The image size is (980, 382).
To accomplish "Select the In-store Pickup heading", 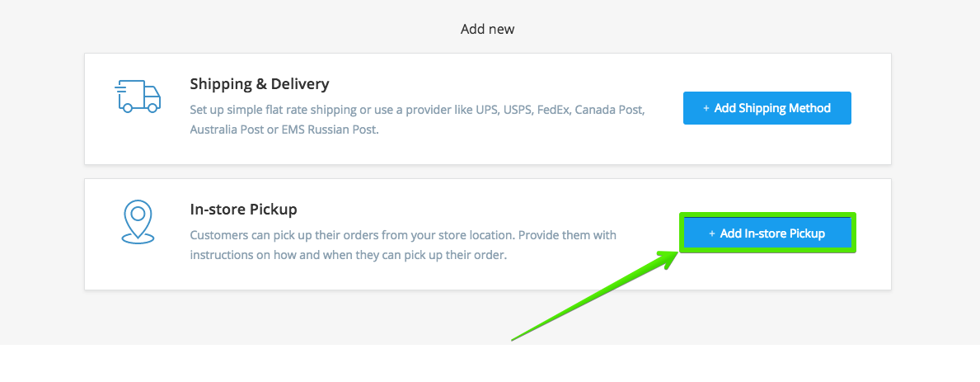I will coord(244,209).
